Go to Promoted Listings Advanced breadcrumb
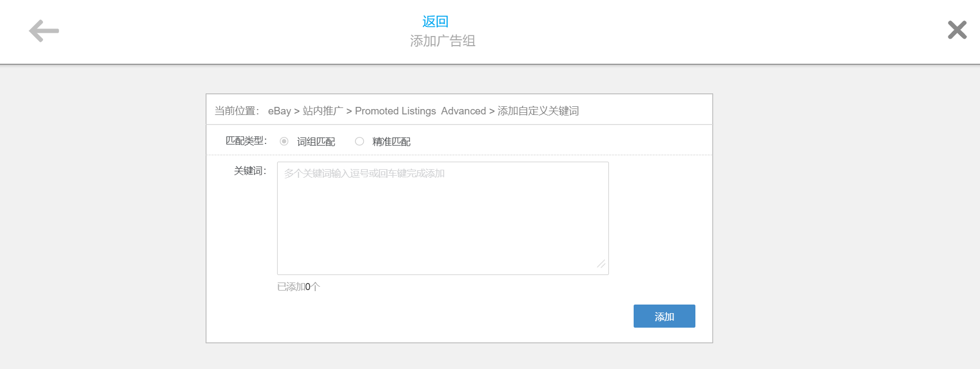Image resolution: width=980 pixels, height=369 pixels. [420, 111]
